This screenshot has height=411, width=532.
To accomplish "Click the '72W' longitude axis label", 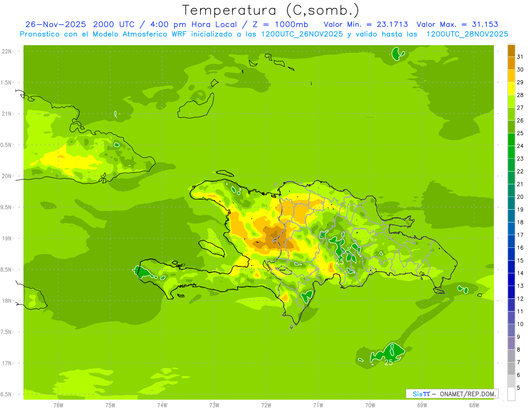I will (266, 405).
